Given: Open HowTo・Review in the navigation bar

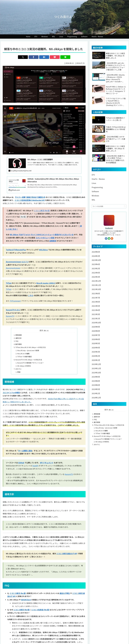Looking at the screenshot, I should (x=97, y=36).
